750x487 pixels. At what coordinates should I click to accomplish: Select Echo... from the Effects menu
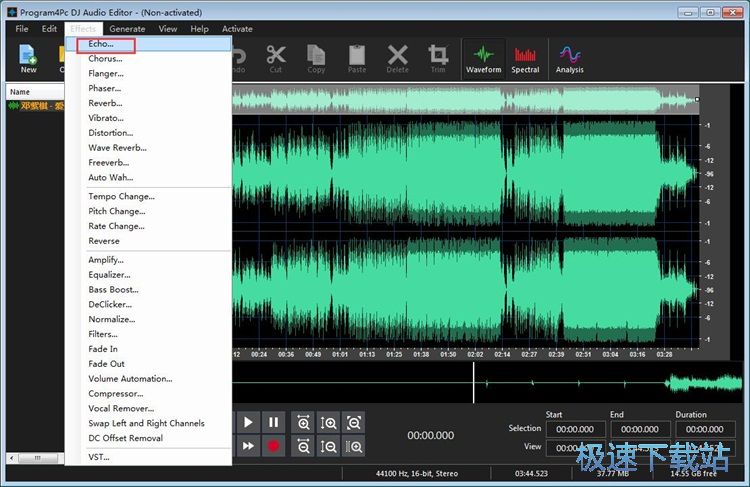coord(101,44)
